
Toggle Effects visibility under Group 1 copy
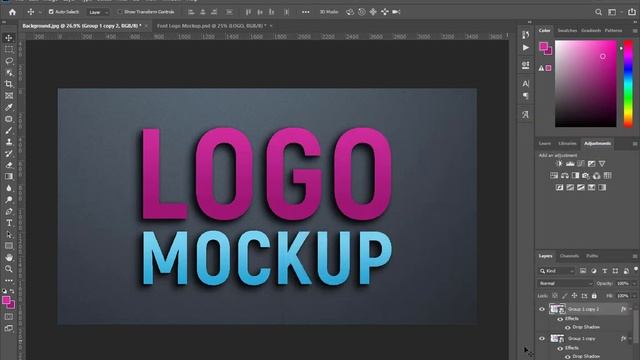tap(560, 348)
